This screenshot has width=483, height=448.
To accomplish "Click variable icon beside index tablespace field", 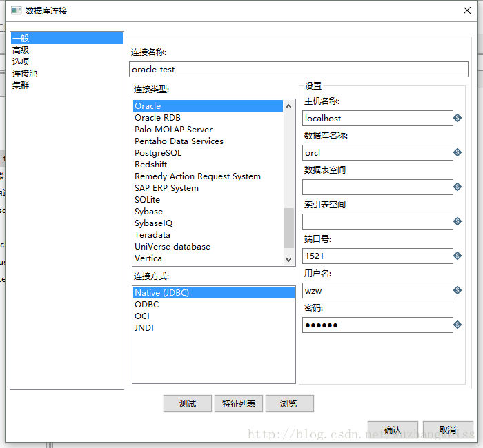I will [x=457, y=221].
